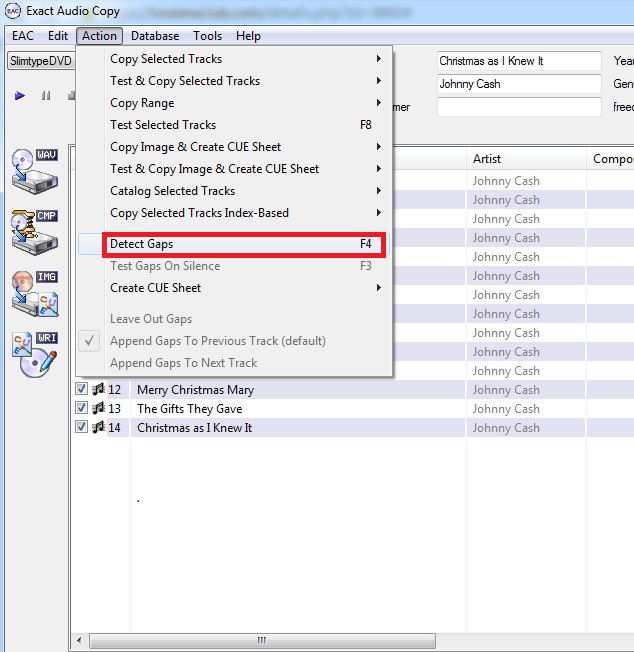
Task: Click the pause playback button
Action: click(46, 96)
